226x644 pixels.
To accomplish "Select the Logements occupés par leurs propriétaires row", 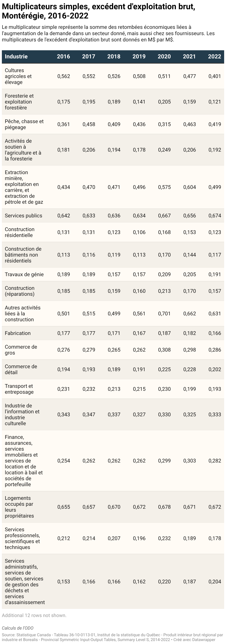I will point(113,507).
